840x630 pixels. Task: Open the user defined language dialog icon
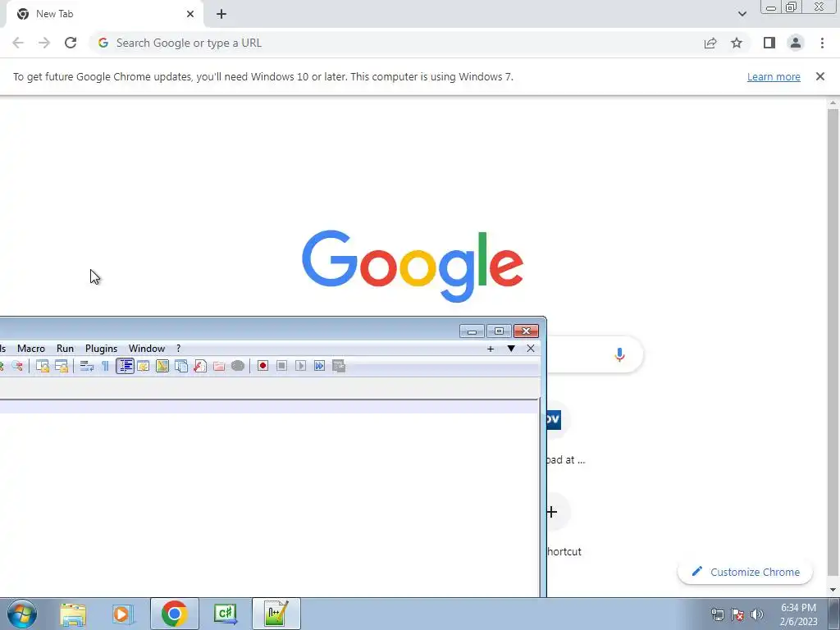coord(144,366)
